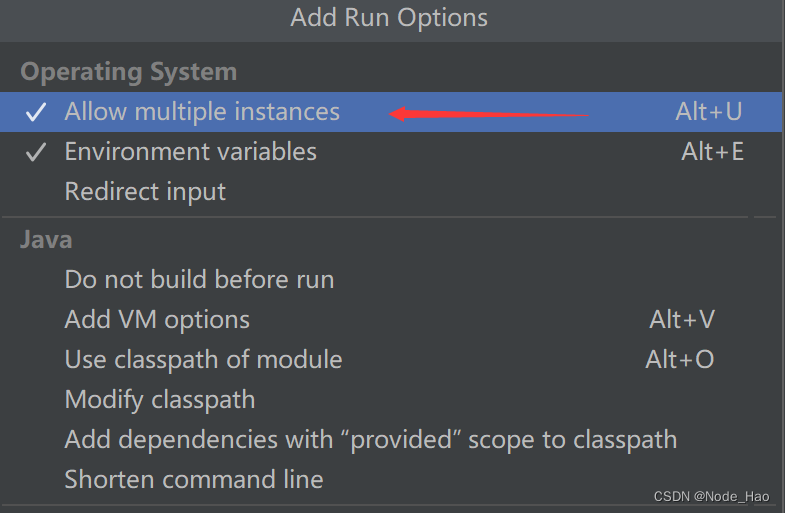Choose the Environment variables menu entry
This screenshot has width=785, height=513.
[190, 152]
